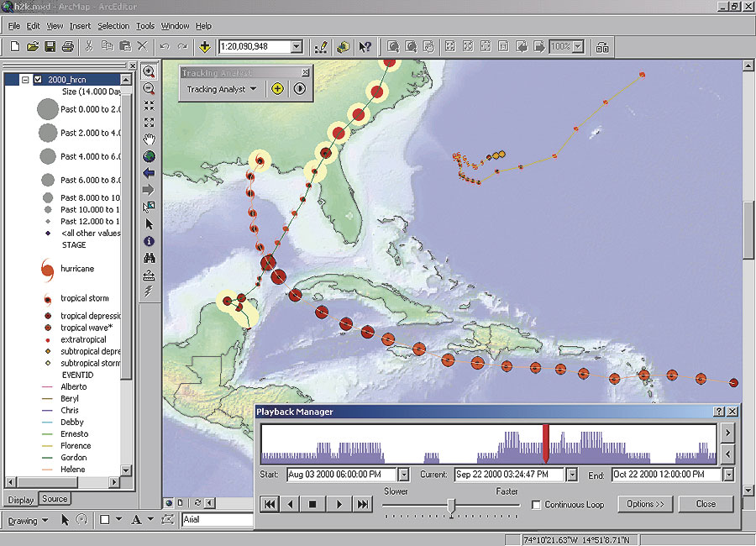Open the Current date dropdown
The width and height of the screenshot is (756, 546).
click(571, 475)
